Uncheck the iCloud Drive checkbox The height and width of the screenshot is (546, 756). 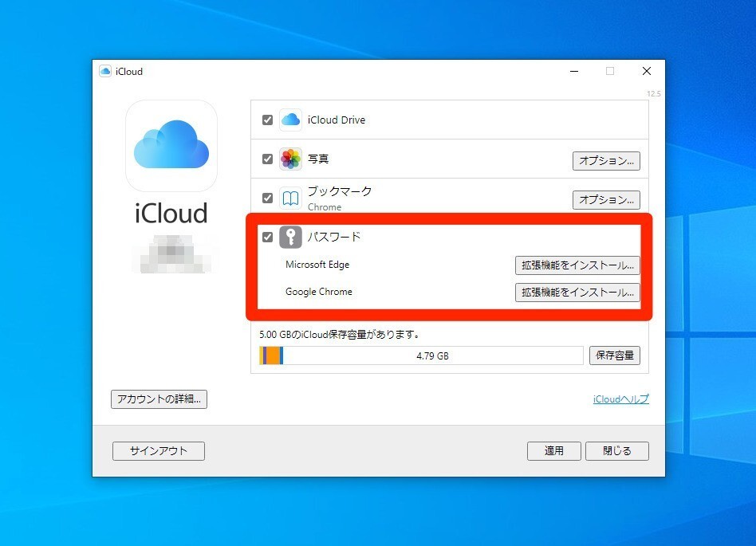tap(267, 120)
